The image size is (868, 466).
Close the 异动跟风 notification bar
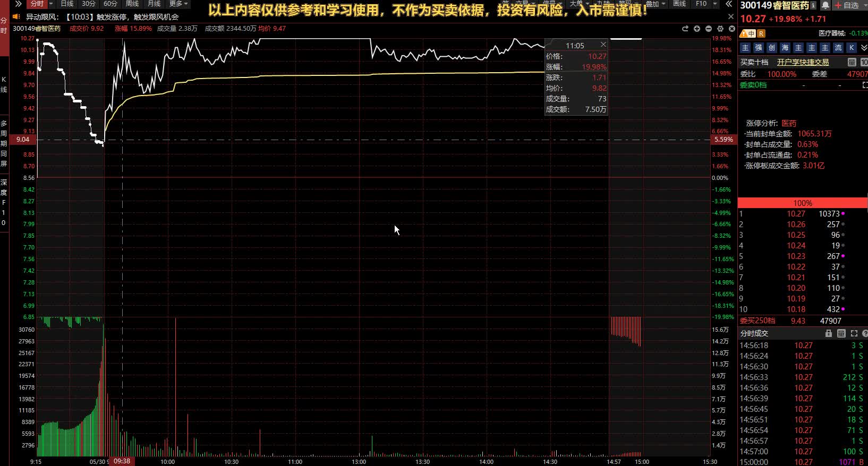coord(731,17)
